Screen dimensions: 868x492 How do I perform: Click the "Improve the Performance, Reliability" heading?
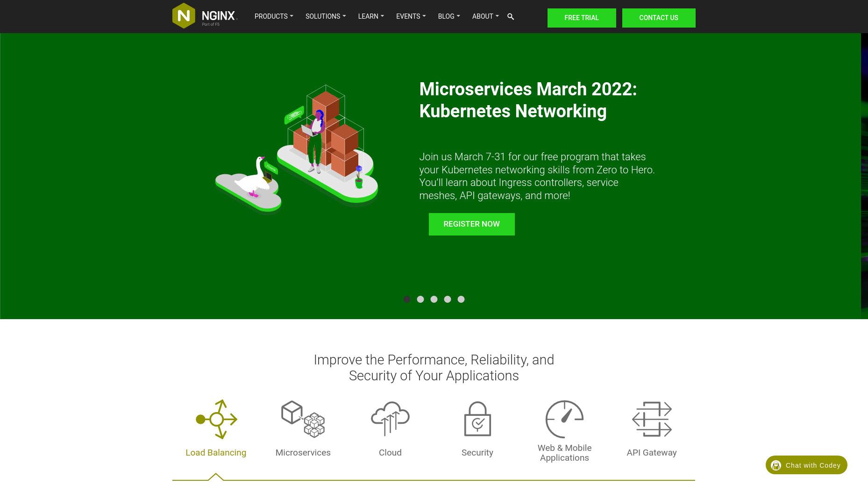coord(434,368)
